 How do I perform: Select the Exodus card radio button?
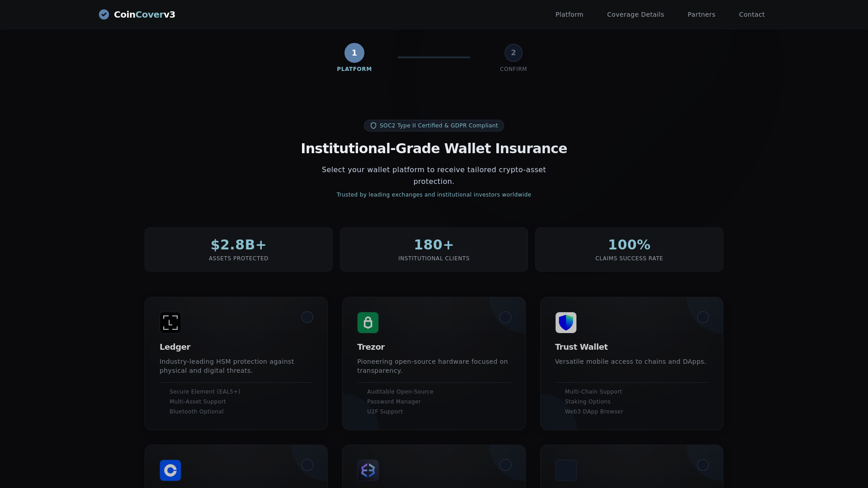tap(505, 465)
